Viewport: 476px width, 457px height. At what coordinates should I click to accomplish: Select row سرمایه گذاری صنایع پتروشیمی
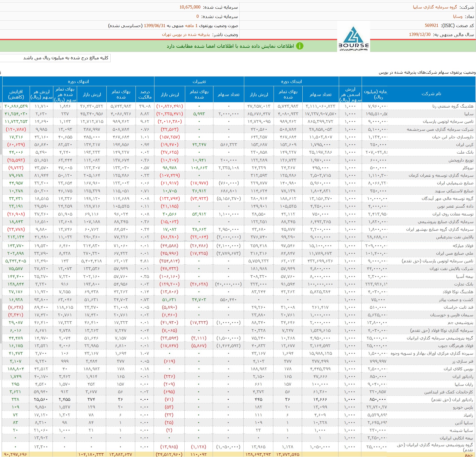click(x=239, y=222)
